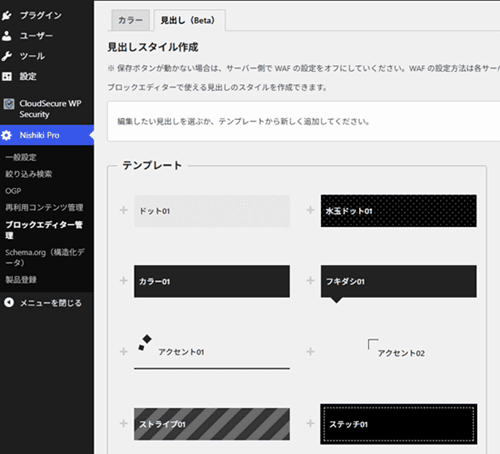Click the settings icon beside 設定
This screenshot has width=500, height=454.
coord(7,76)
